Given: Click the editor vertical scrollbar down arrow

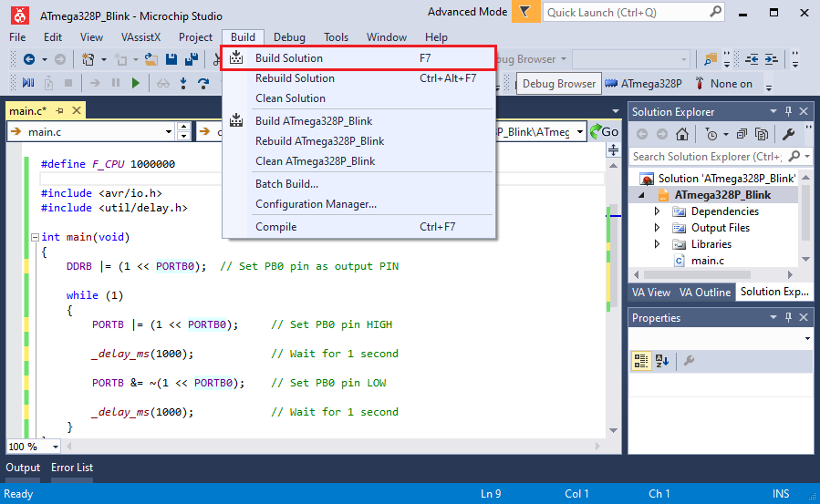Looking at the screenshot, I should pos(614,431).
